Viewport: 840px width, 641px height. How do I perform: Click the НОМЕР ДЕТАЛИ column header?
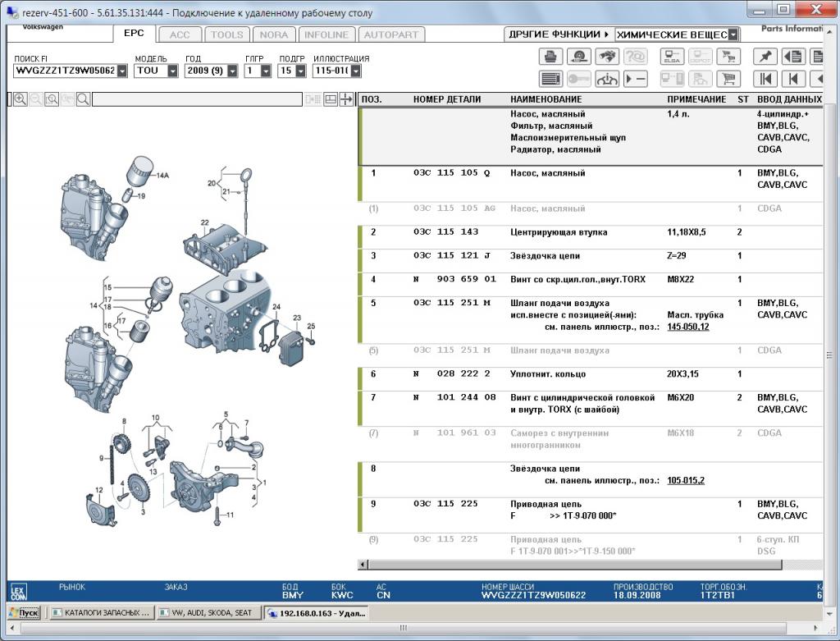(x=447, y=99)
